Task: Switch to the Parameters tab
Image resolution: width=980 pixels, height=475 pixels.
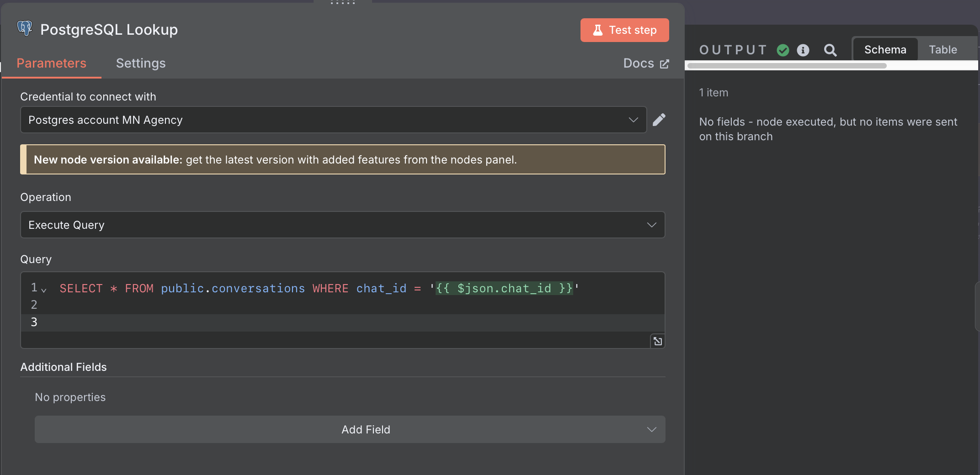Action: (x=51, y=63)
